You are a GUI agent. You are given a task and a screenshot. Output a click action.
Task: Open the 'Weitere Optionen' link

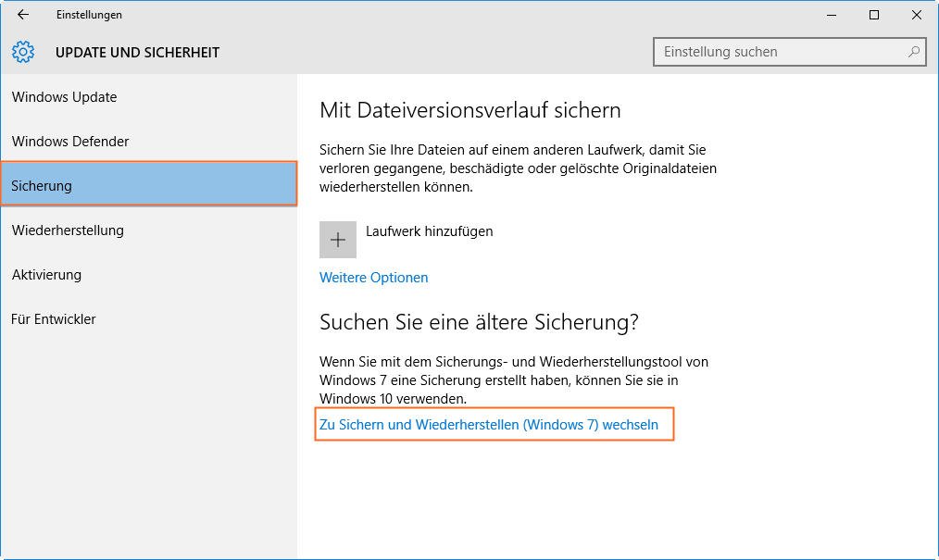(374, 278)
